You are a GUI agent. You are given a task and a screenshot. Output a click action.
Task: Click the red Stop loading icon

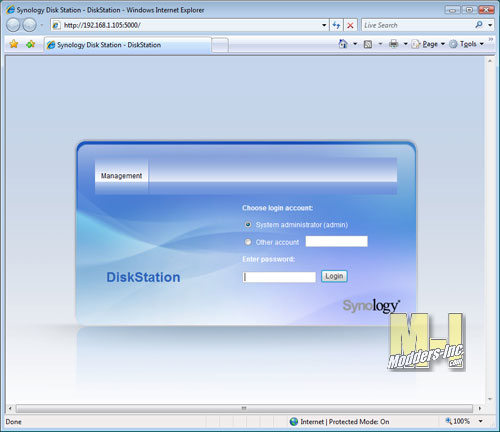[350, 25]
